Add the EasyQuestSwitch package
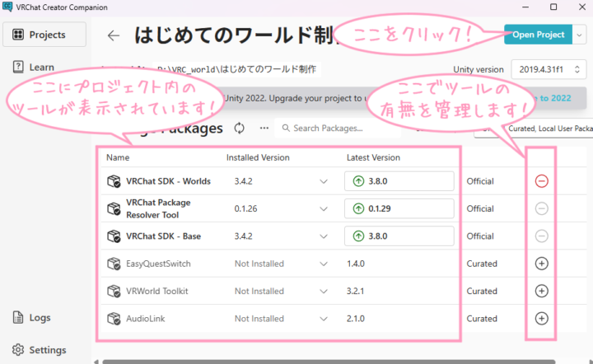Viewport: 593px width, 364px height. pyautogui.click(x=542, y=264)
